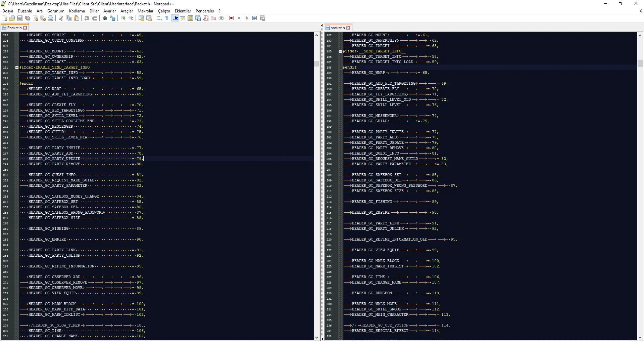Viewport: 644px width, 341px height.
Task: Click the New file toolbar icon
Action: pyautogui.click(x=5, y=18)
